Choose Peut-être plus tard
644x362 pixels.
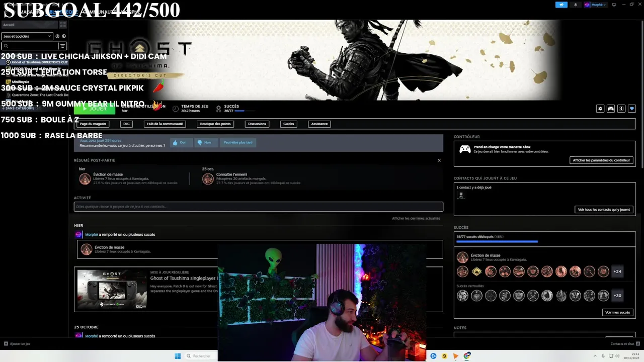click(x=238, y=142)
